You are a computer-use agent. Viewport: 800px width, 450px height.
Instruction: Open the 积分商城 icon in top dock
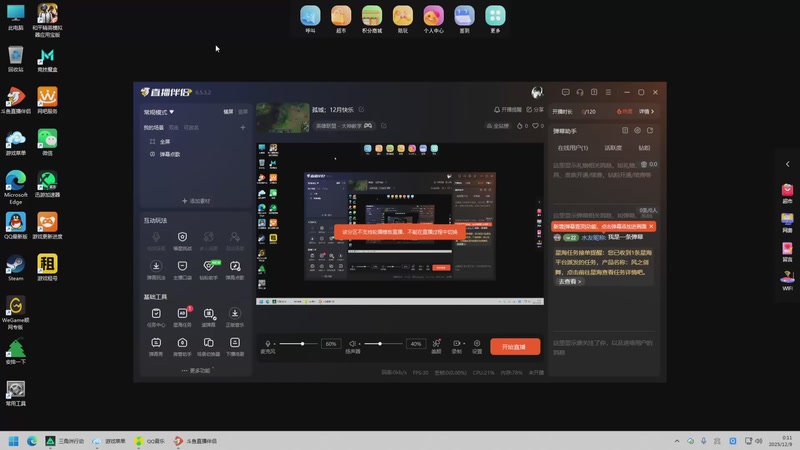tap(372, 19)
